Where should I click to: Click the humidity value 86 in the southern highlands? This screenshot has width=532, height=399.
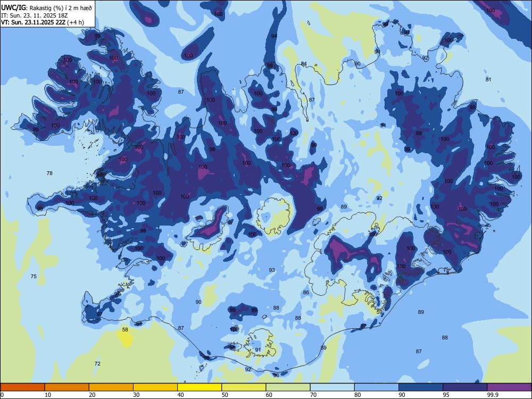(x=306, y=292)
